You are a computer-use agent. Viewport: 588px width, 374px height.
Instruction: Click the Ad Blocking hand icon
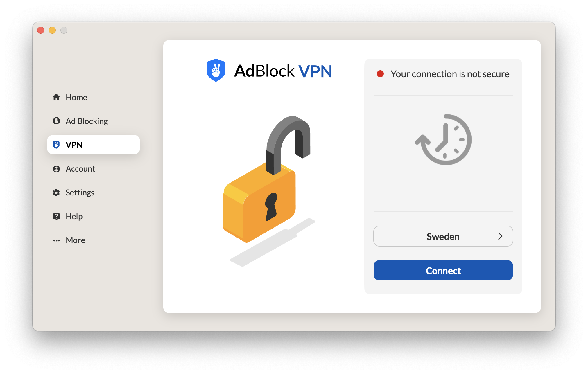pos(56,121)
